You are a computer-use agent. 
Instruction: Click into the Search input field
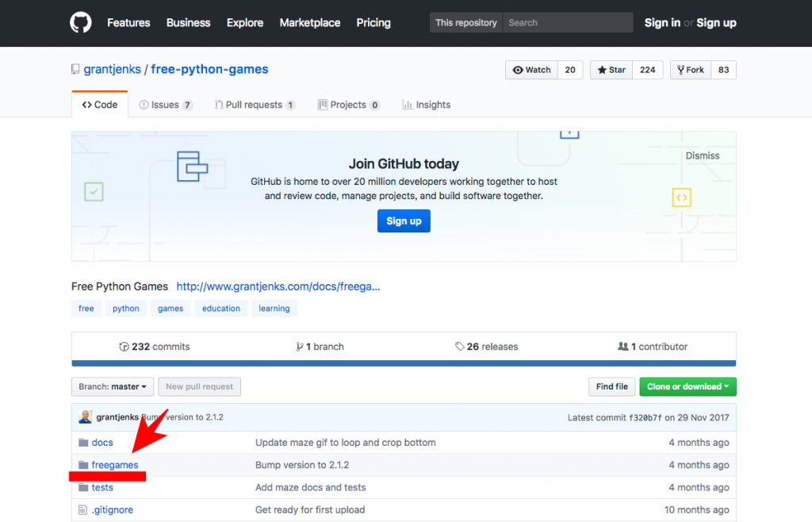(x=567, y=23)
